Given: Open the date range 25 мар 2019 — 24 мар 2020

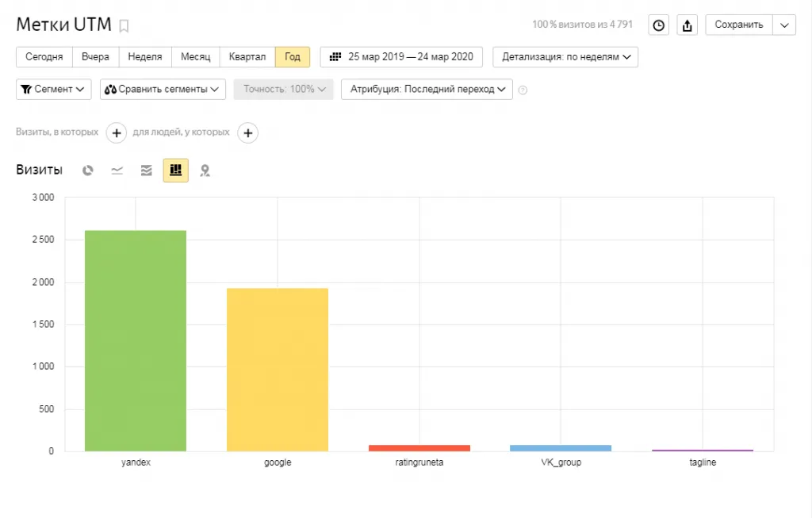Looking at the screenshot, I should (401, 57).
